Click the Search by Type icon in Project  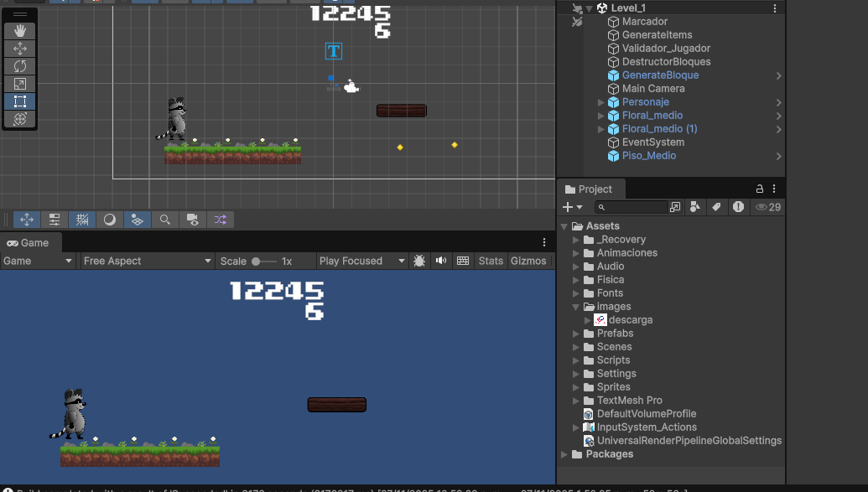(694, 207)
